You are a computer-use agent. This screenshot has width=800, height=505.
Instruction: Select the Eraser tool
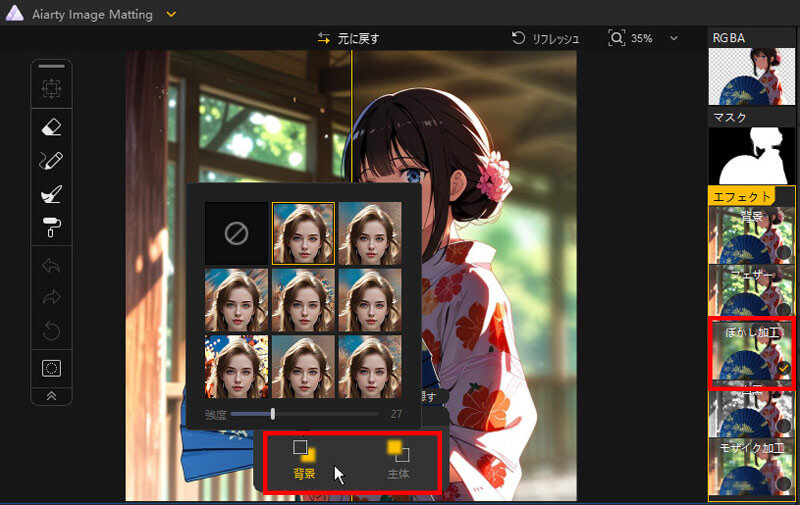(52, 127)
